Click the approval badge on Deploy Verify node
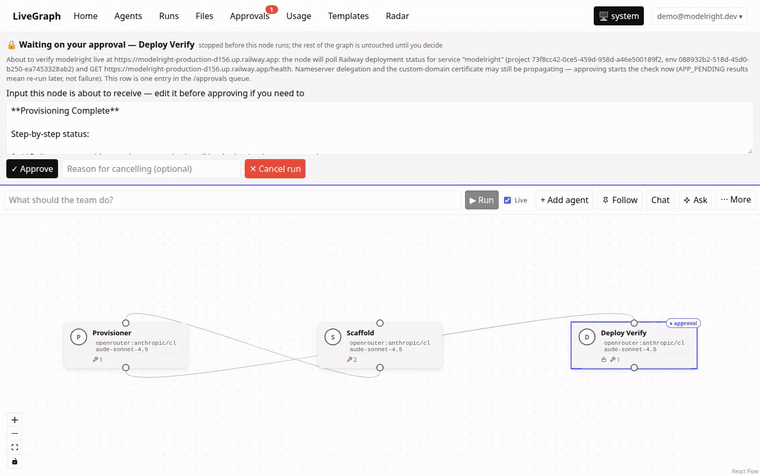760x476 pixels. point(683,323)
